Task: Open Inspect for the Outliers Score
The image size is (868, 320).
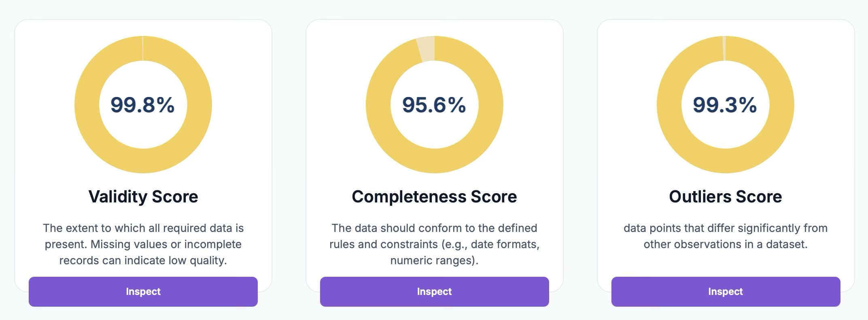Action: point(725,291)
